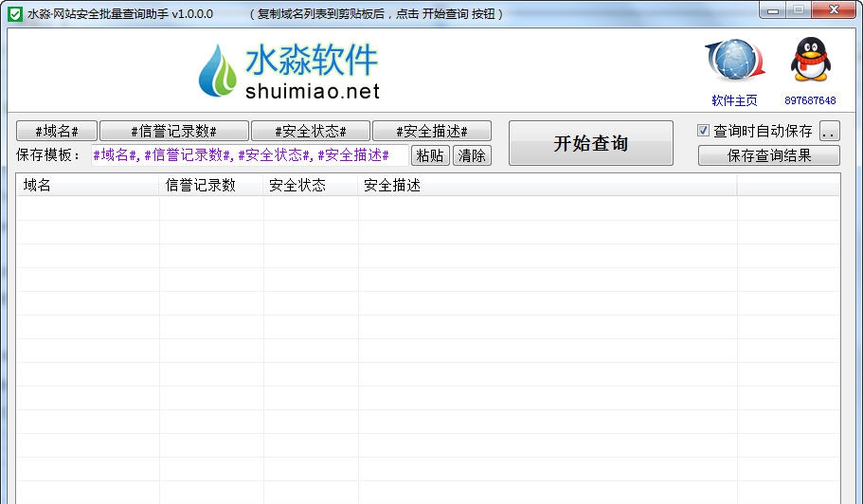Open the '..' browse save path button
Viewport: 863px width, 504px height.
pos(830,131)
